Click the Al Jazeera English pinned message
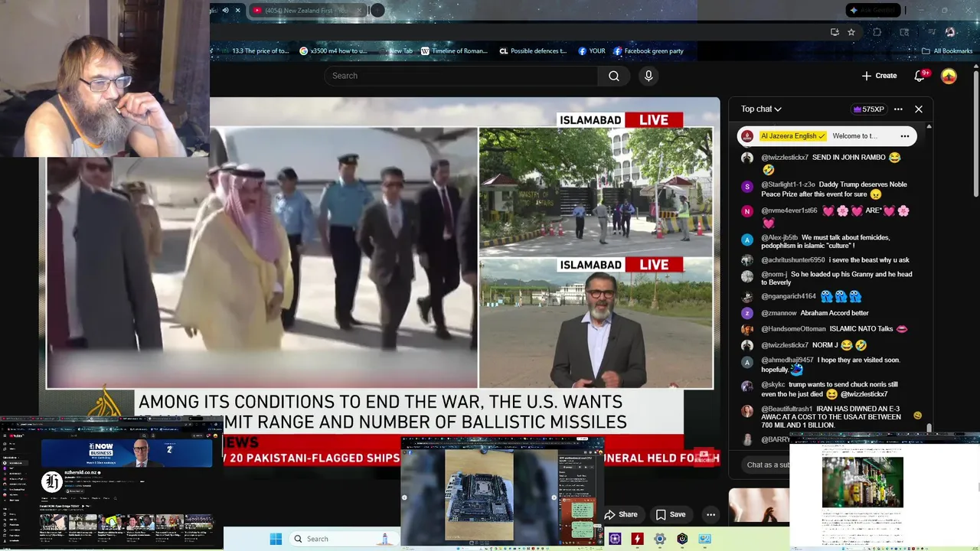The width and height of the screenshot is (980, 551). 827,136
